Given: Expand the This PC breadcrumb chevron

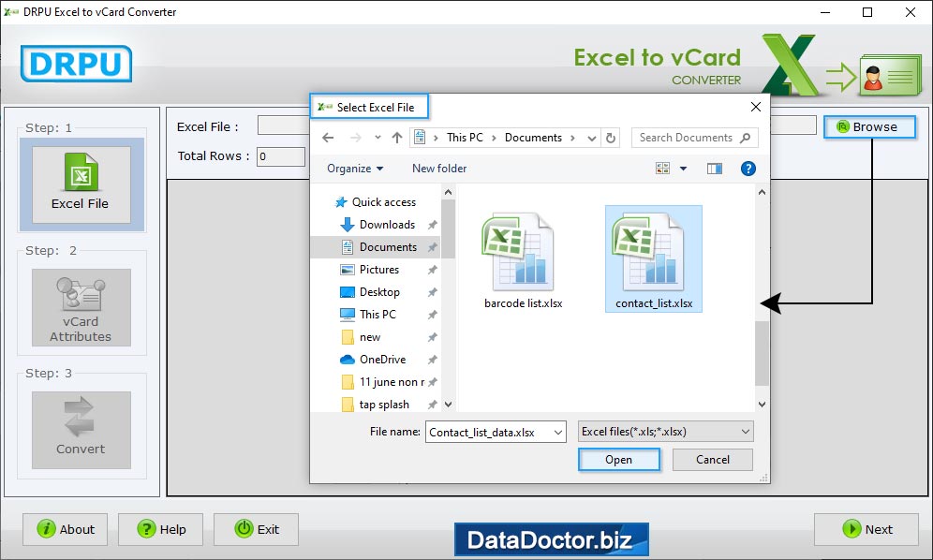Looking at the screenshot, I should tap(494, 138).
